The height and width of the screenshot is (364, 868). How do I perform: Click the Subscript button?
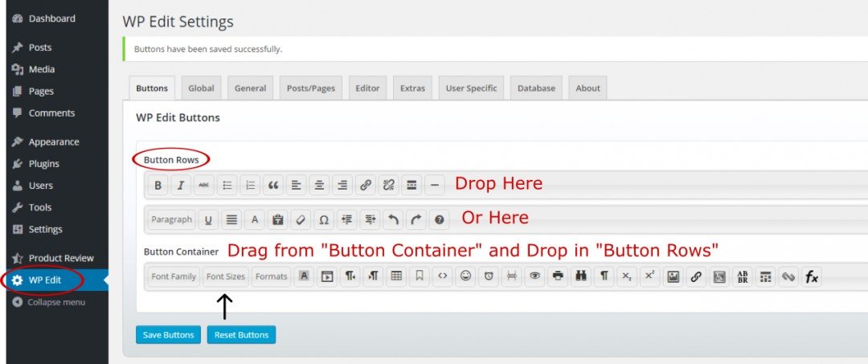pyautogui.click(x=627, y=276)
